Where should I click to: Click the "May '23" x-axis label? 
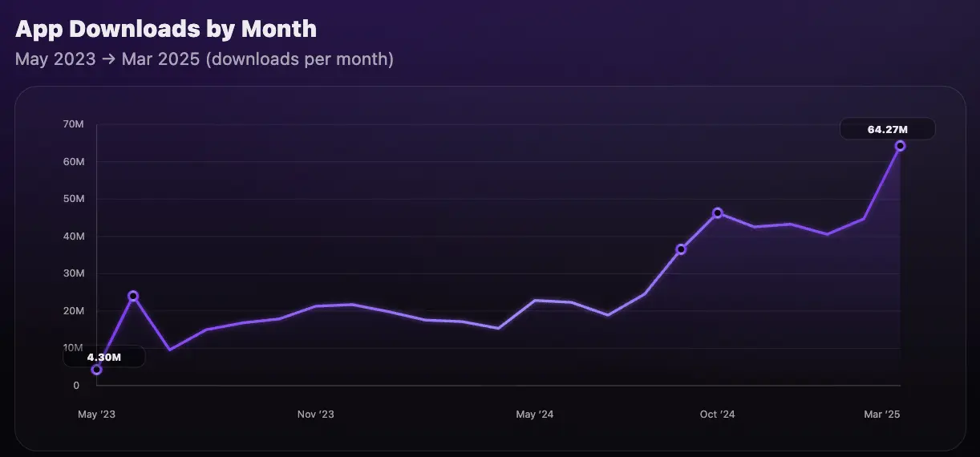(96, 415)
